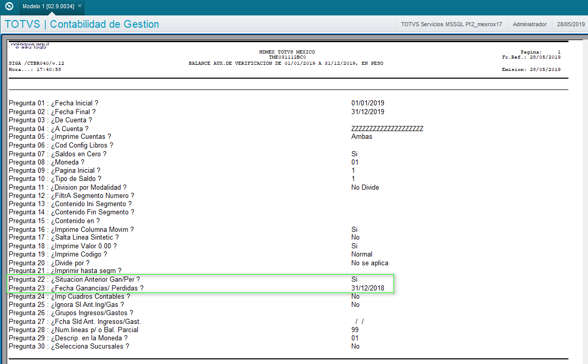Viewport: 588px width, 364px height.
Task: Click the 01/01/2019 Fecha Inicial value
Action: coord(367,103)
